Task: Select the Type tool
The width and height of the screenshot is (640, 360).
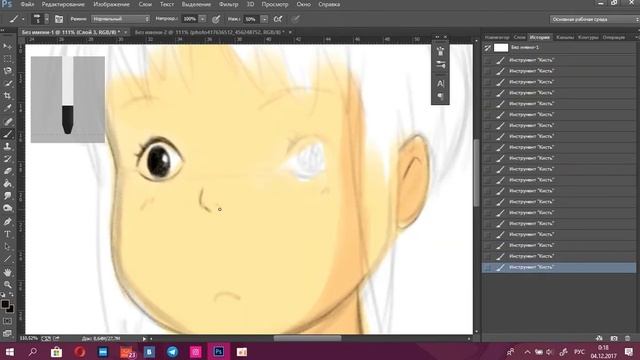Action: tap(7, 234)
